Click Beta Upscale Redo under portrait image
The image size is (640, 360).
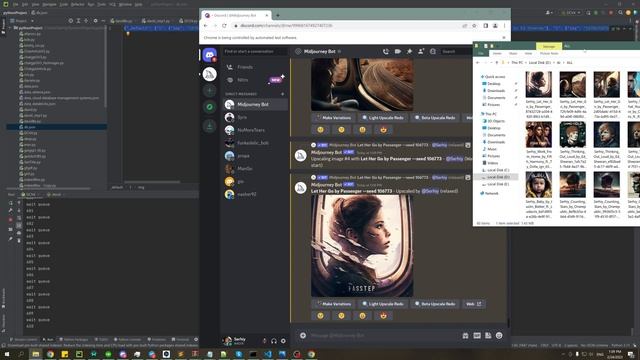(435, 304)
